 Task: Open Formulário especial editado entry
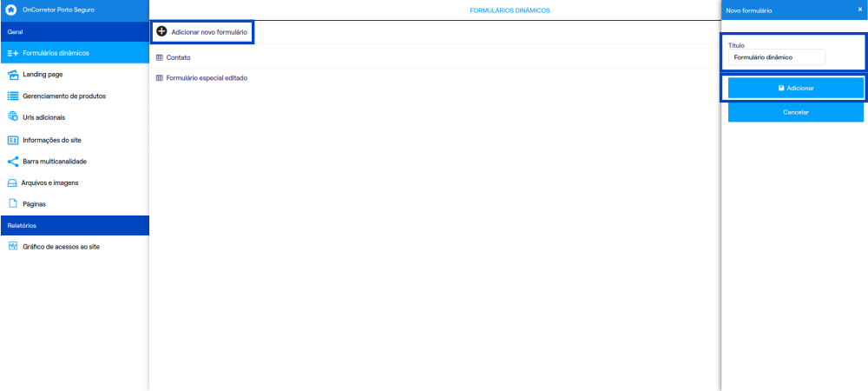tap(207, 78)
